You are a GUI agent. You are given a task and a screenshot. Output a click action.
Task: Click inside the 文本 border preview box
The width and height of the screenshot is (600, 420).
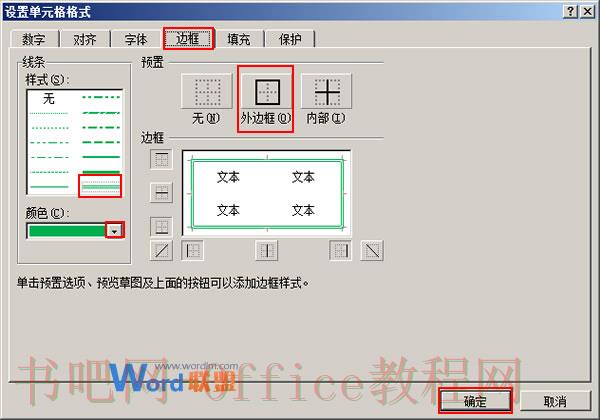(267, 193)
